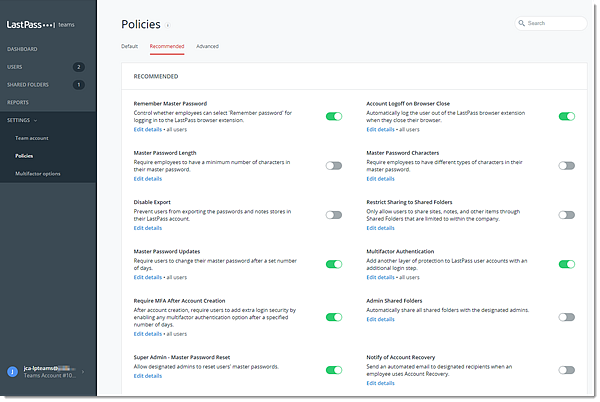This screenshot has width=600, height=402.
Task: Edit details for Notify of Account Recovery
Action: point(380,383)
